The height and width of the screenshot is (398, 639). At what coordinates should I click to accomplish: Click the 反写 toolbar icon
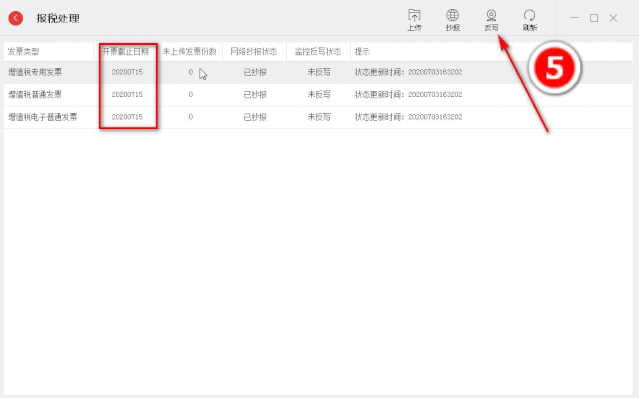click(491, 20)
